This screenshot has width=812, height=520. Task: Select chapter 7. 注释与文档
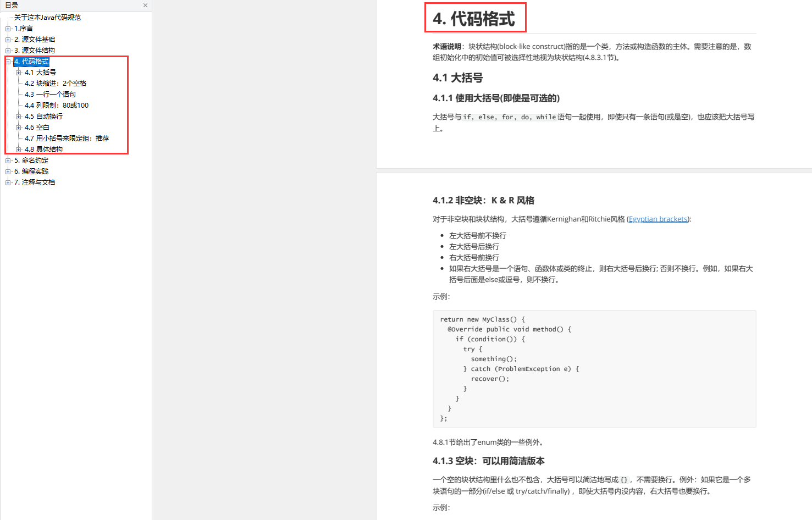coord(35,182)
